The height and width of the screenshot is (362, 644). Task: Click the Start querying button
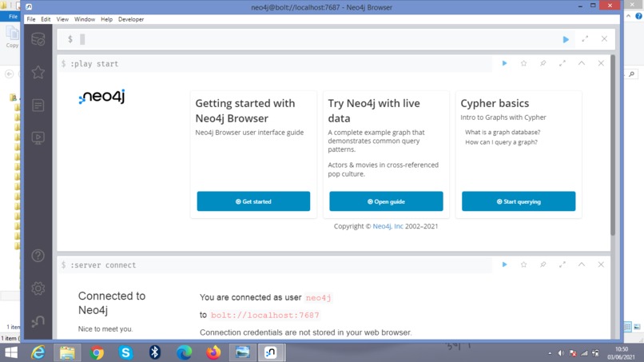coord(519,201)
